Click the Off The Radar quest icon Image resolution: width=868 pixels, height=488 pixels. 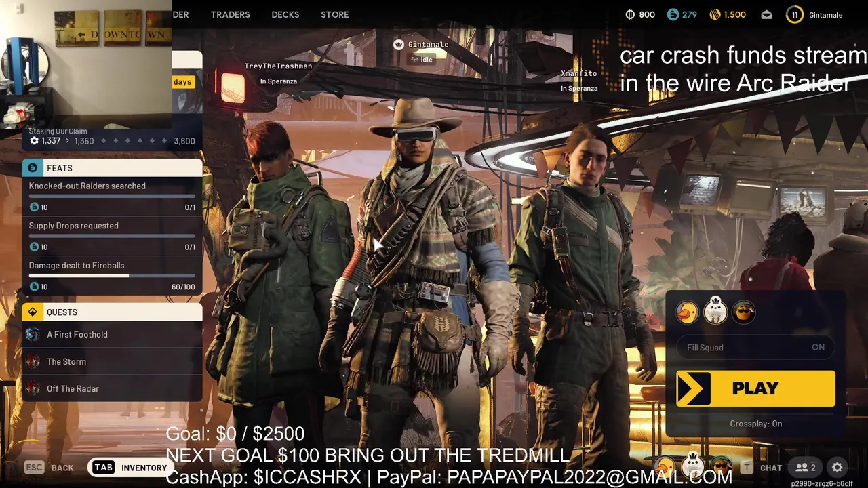(33, 388)
